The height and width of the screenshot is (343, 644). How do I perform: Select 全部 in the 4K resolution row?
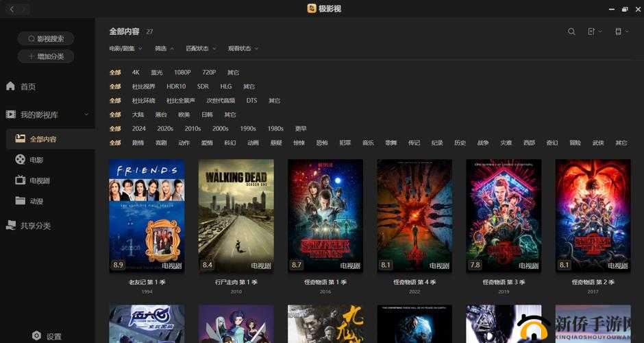115,73
